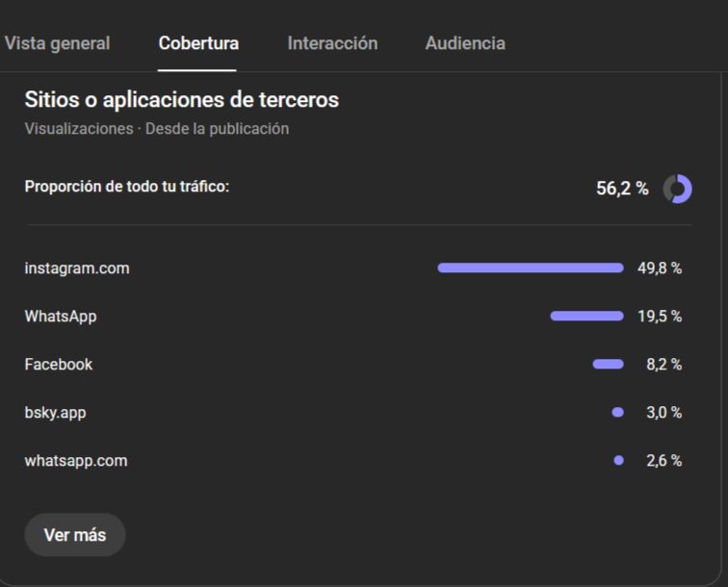This screenshot has width=728, height=587.
Task: Select the bsky.app traffic source label
Action: tap(55, 413)
